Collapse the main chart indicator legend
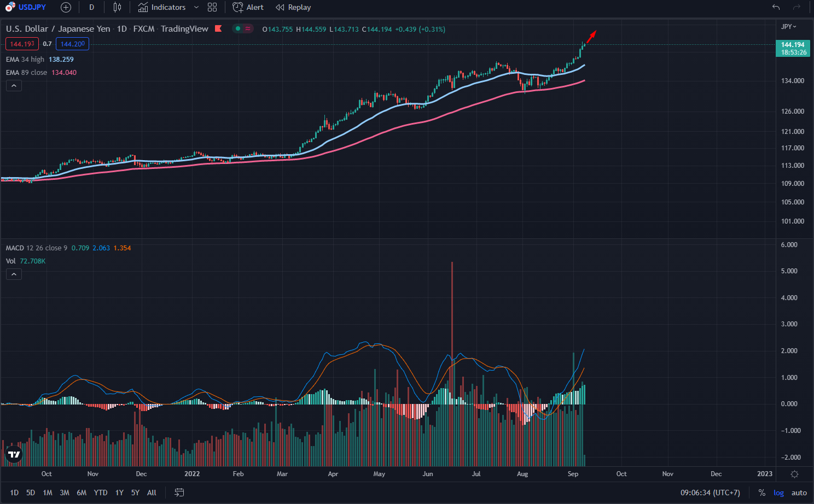 click(x=14, y=85)
